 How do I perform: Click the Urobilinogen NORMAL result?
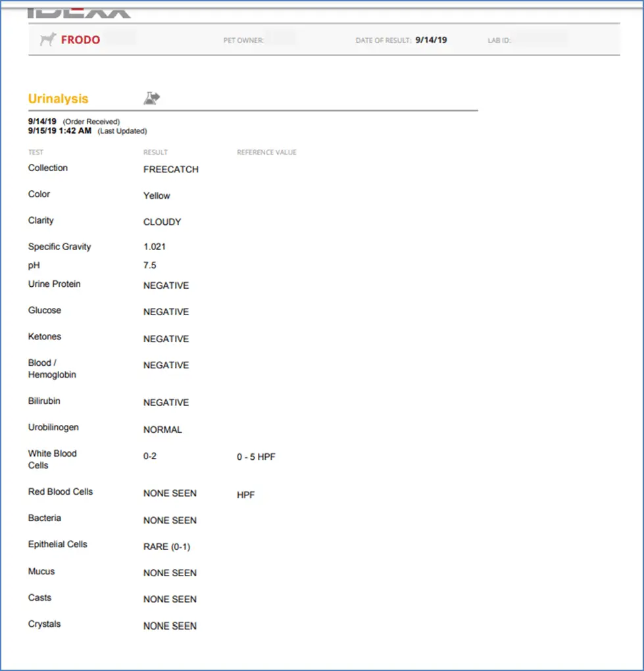[x=162, y=430]
